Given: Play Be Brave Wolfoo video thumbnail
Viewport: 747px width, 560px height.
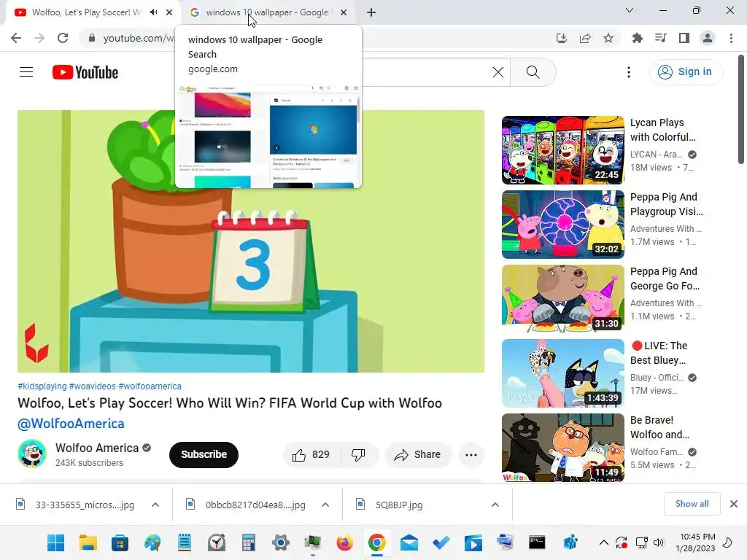Looking at the screenshot, I should click(562, 447).
